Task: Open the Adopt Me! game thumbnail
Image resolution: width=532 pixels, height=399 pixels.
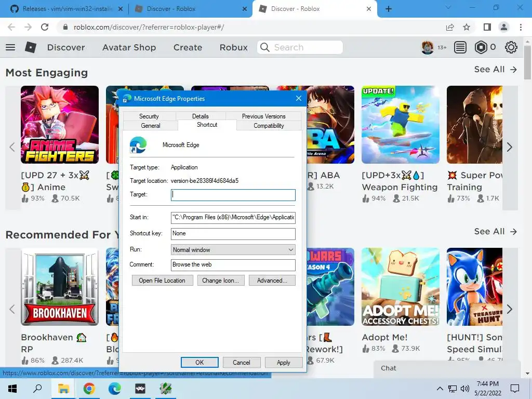Action: point(401,287)
